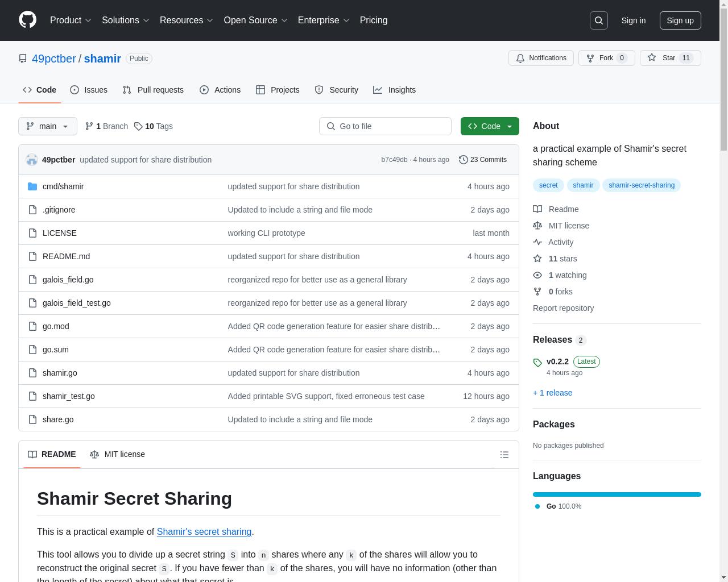Fork the shamir repository
The height and width of the screenshot is (582, 728).
click(606, 58)
